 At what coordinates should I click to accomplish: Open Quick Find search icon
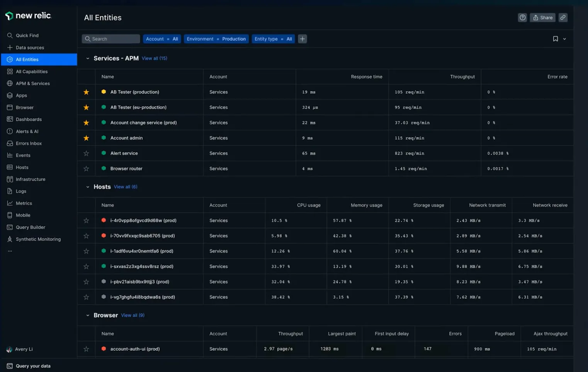(x=10, y=35)
